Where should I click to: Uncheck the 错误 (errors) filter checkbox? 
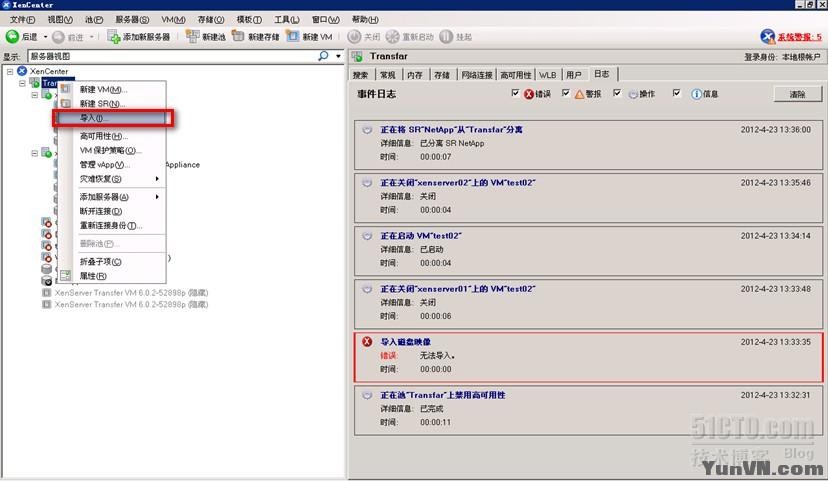pos(515,93)
